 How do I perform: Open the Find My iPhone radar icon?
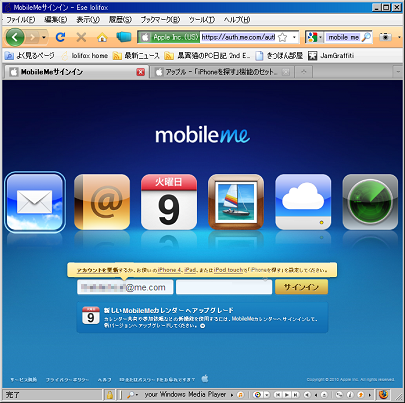pos(370,202)
